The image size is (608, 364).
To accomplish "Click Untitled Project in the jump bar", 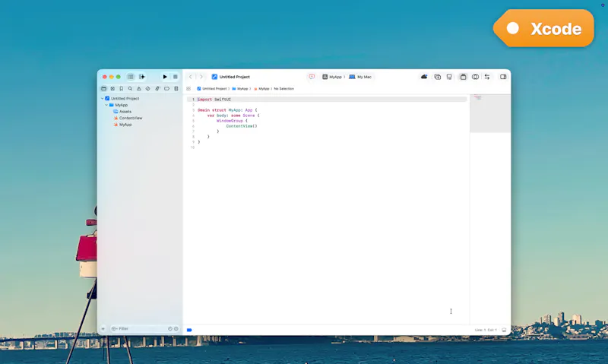I will 212,89.
